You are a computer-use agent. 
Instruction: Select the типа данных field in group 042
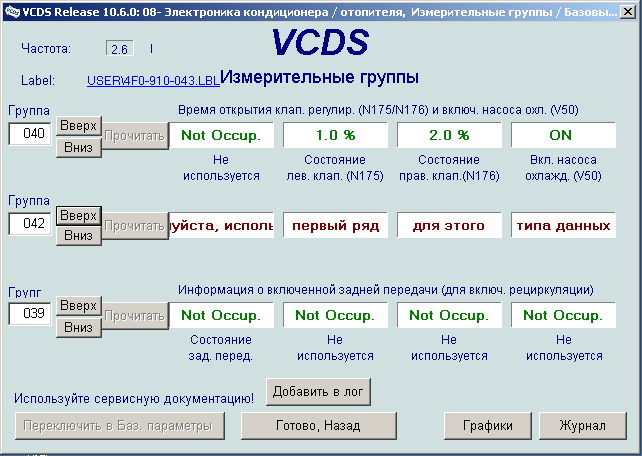point(563,225)
